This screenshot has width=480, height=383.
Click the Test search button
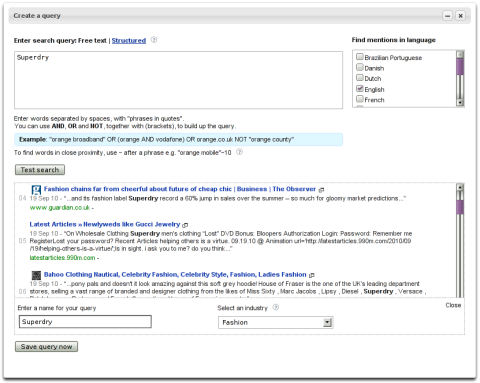[x=40, y=170]
